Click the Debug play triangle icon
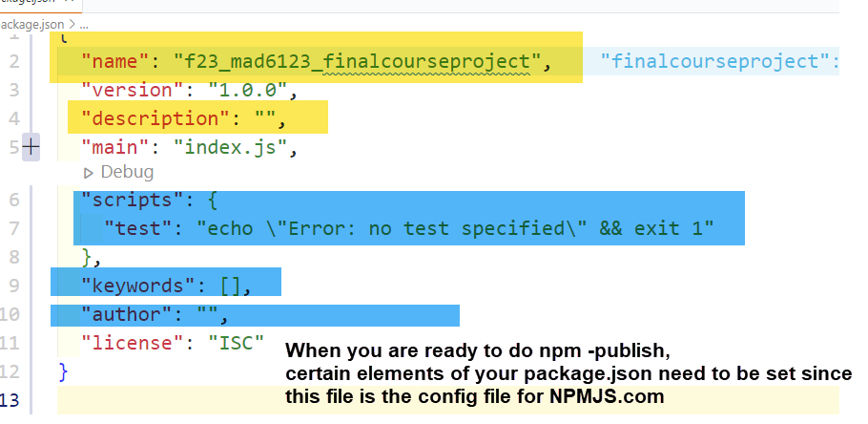Viewport: 868px width, 424px height. 89,173
